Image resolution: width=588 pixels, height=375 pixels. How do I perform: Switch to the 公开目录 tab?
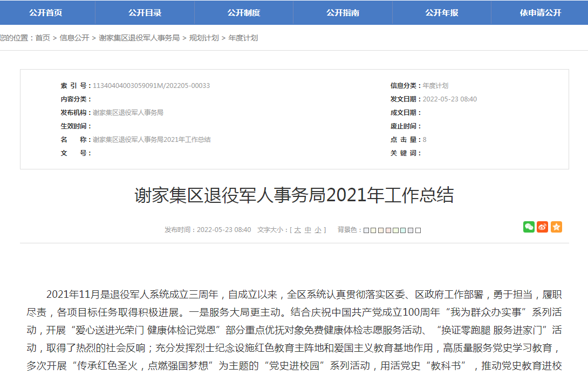tap(146, 12)
